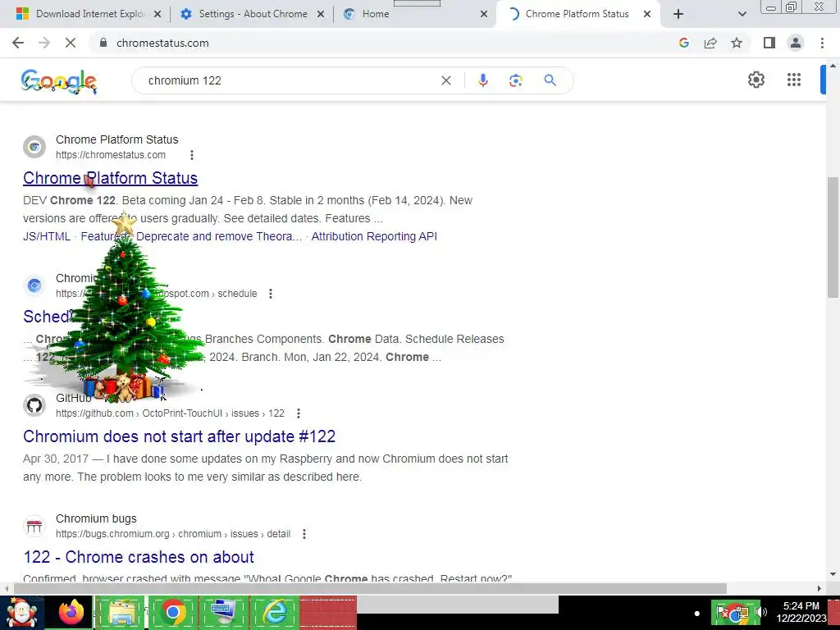Stop loading the page
Screen dimensions: 840x630
pyautogui.click(x=71, y=43)
